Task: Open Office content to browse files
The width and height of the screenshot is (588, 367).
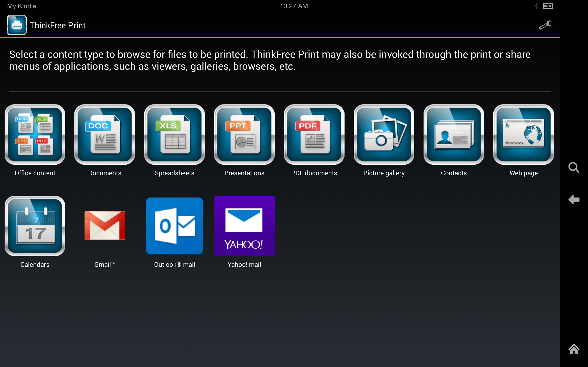Action: pyautogui.click(x=35, y=134)
